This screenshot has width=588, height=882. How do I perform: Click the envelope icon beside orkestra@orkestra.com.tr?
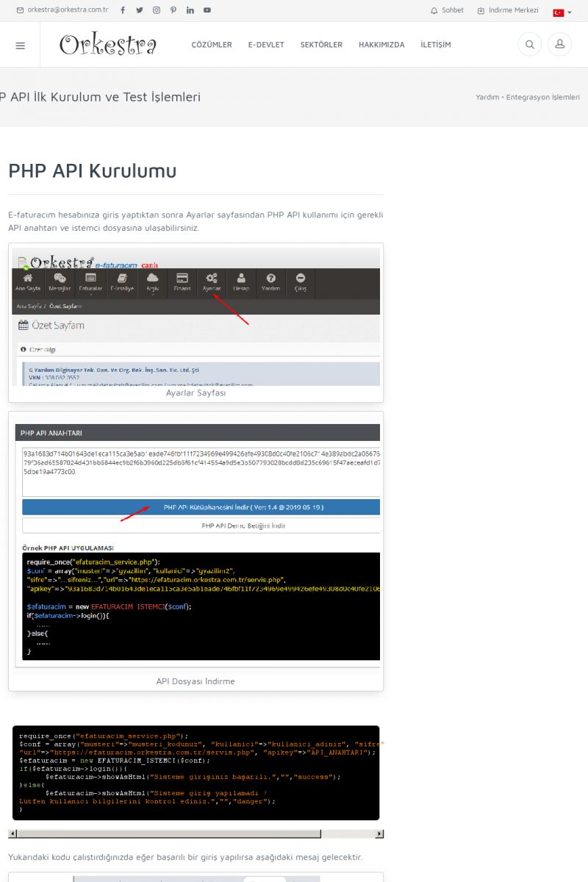(x=20, y=10)
